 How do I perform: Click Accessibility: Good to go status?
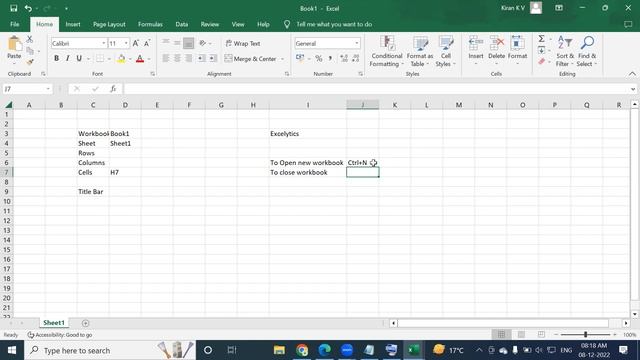point(60,335)
